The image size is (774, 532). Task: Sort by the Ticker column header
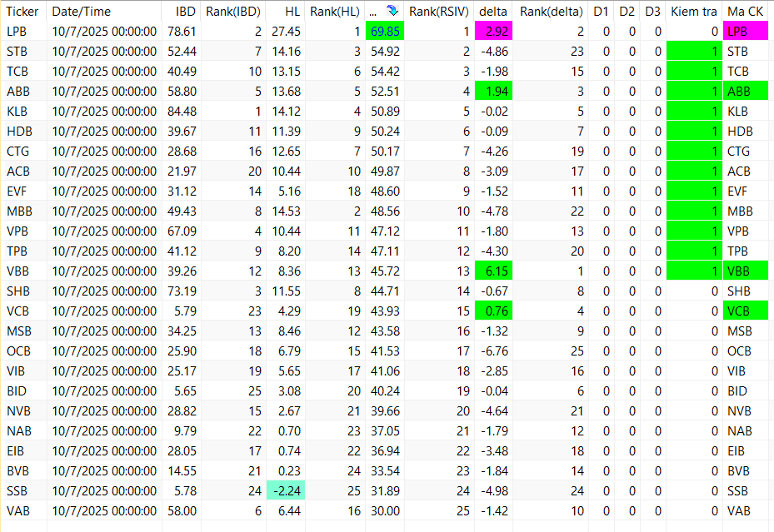click(x=22, y=12)
